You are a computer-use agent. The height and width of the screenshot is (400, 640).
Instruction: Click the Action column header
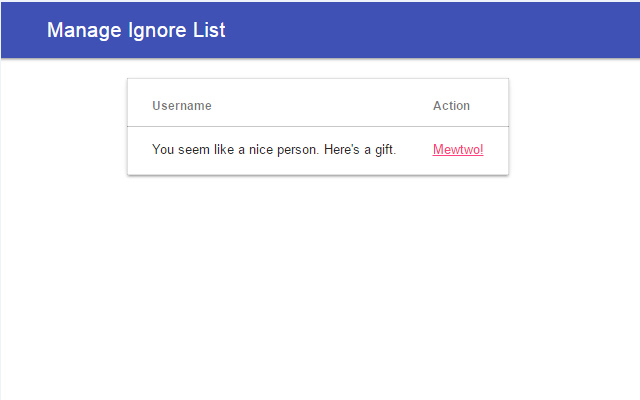pos(451,106)
